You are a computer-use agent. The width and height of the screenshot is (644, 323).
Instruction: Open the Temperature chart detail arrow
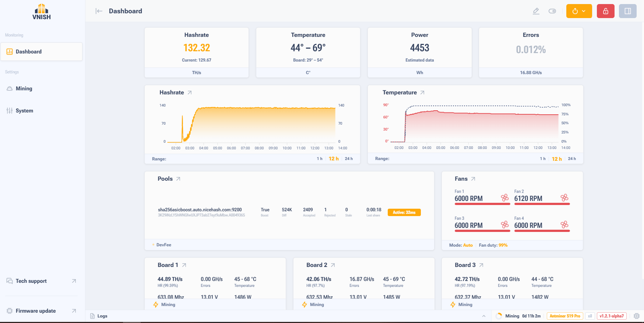422,93
